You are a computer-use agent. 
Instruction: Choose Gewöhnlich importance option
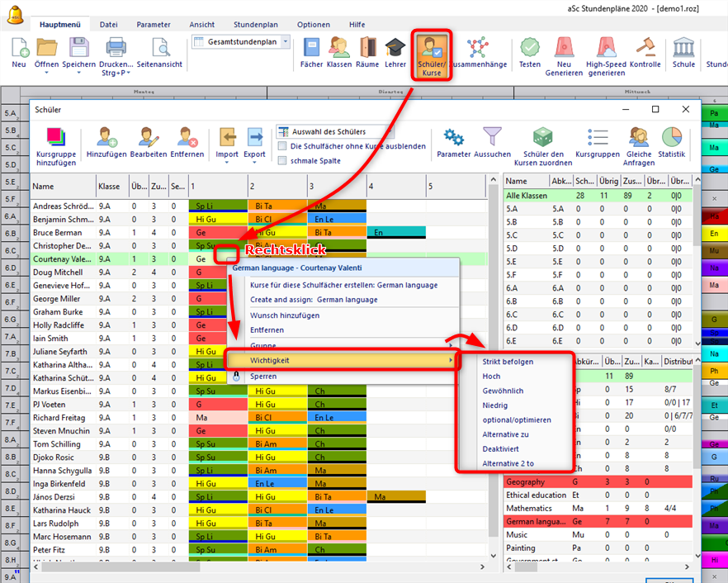pyautogui.click(x=503, y=391)
